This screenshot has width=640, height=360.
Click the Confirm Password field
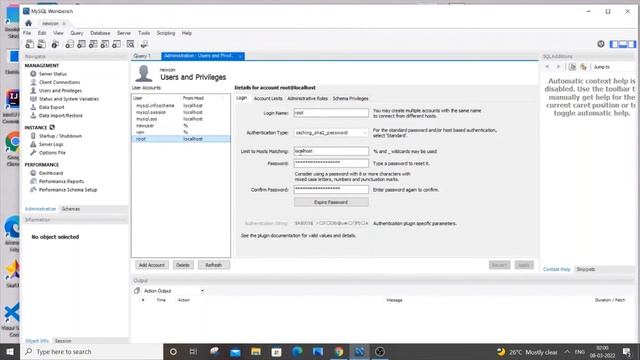point(331,189)
